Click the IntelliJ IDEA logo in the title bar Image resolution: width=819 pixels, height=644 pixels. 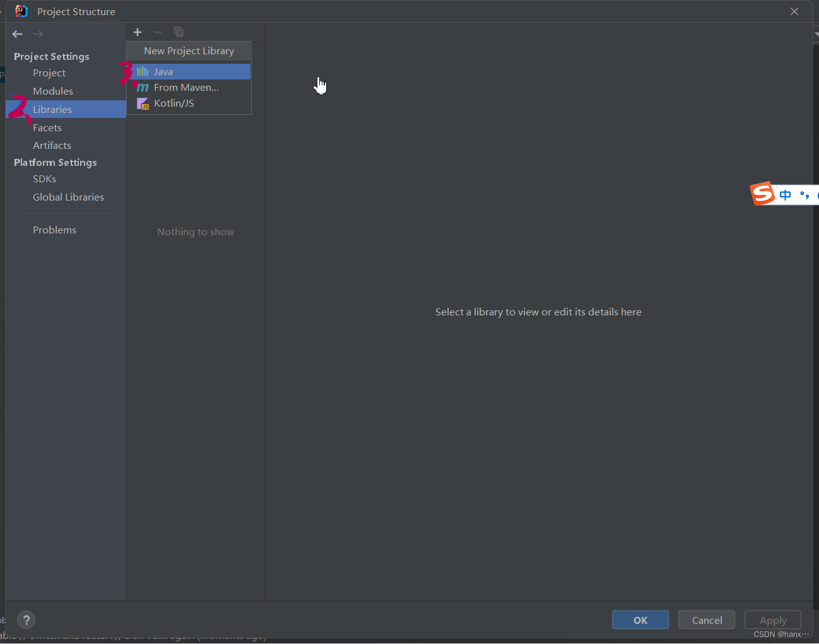click(x=21, y=11)
